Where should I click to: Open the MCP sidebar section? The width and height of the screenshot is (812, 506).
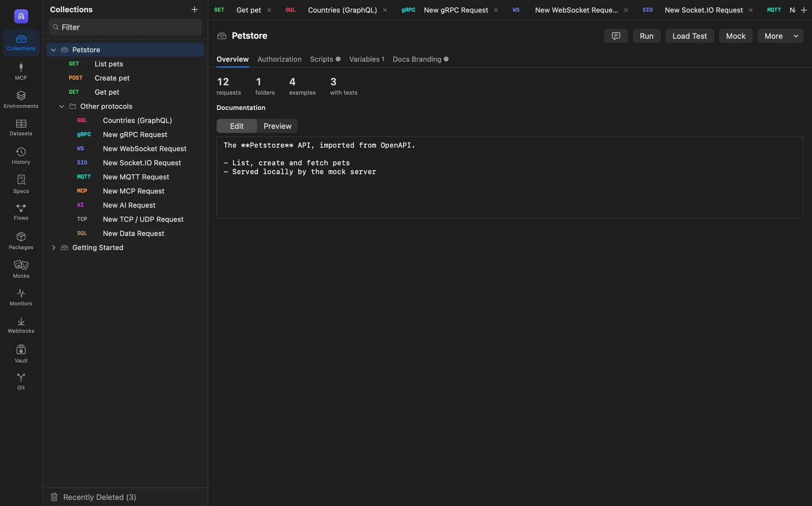pos(21,71)
